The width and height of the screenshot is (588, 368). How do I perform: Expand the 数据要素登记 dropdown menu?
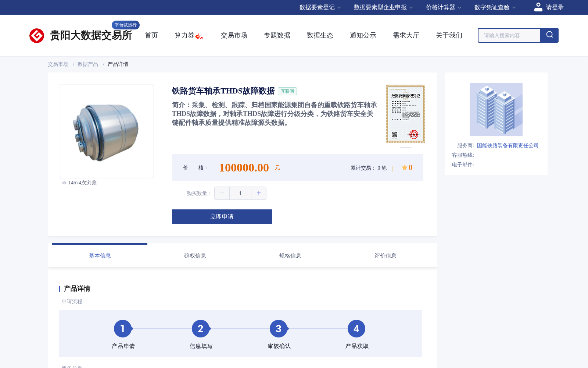pos(320,7)
